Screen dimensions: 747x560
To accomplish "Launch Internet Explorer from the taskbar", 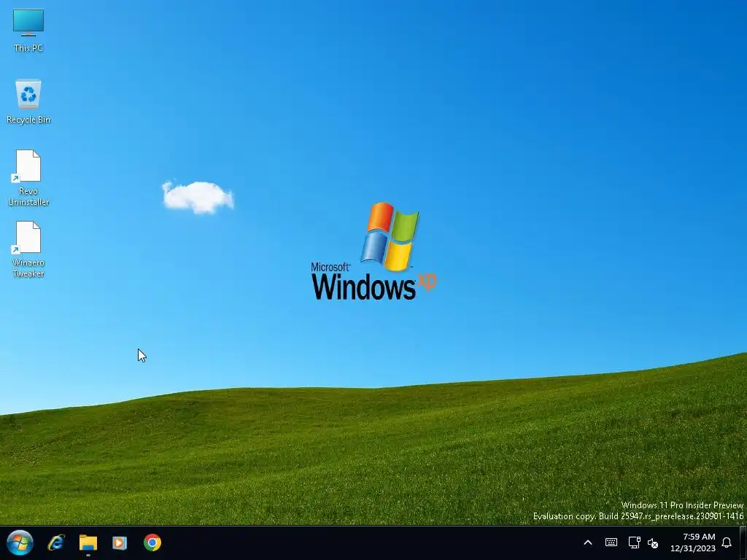I will tap(56, 542).
